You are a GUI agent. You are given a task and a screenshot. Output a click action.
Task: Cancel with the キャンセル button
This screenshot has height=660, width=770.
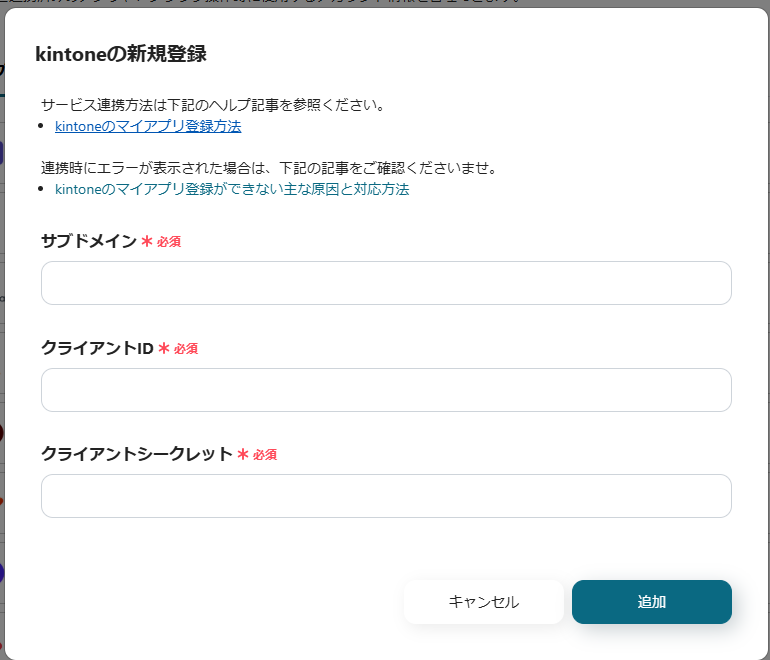(483, 602)
